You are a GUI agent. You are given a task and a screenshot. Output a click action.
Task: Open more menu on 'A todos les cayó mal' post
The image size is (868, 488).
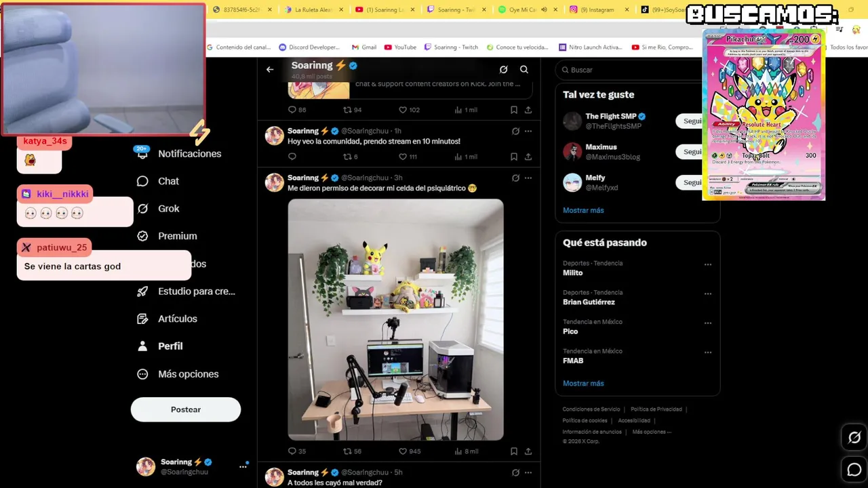pos(528,473)
